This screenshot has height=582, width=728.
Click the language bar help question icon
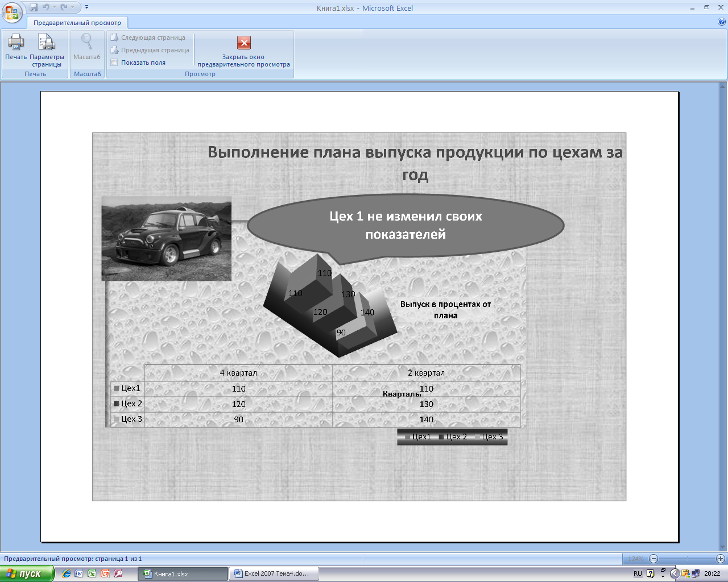[651, 573]
